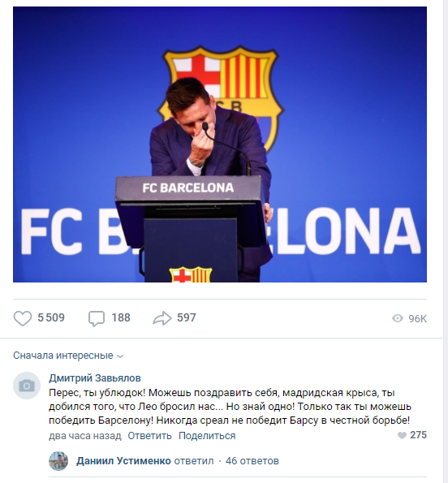Share the post using the arrow icon

(162, 318)
